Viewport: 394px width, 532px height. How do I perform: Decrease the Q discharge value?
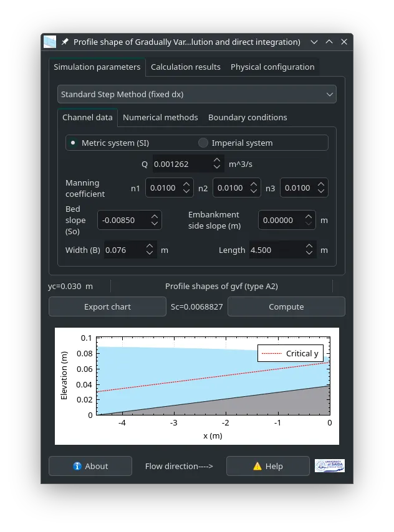point(217,168)
